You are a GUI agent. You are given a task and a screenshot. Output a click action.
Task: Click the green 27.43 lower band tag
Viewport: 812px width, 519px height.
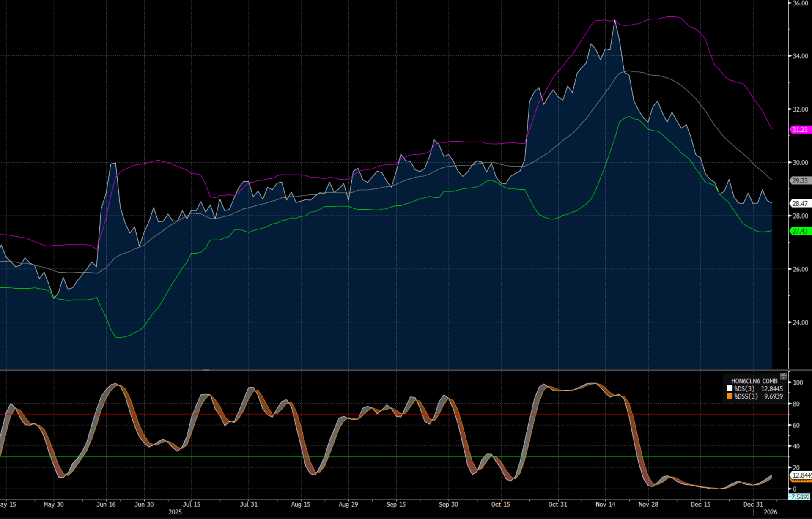800,231
